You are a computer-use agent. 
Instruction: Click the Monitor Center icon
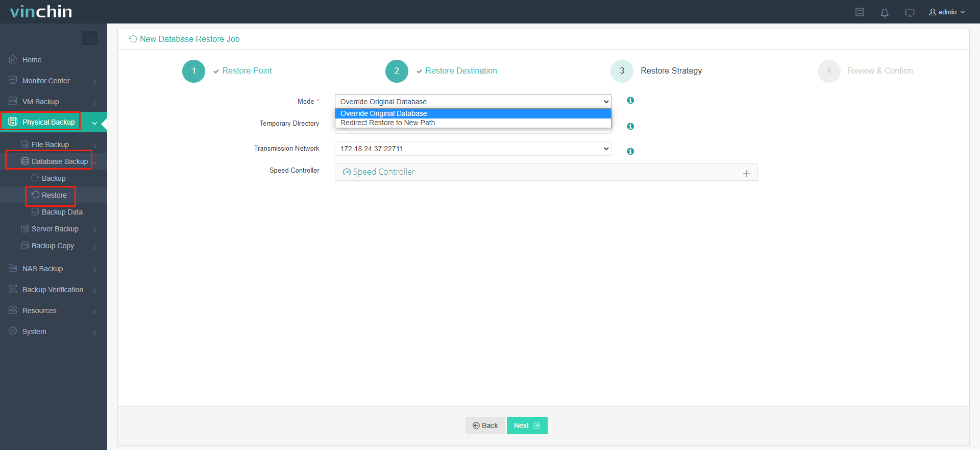coord(13,80)
